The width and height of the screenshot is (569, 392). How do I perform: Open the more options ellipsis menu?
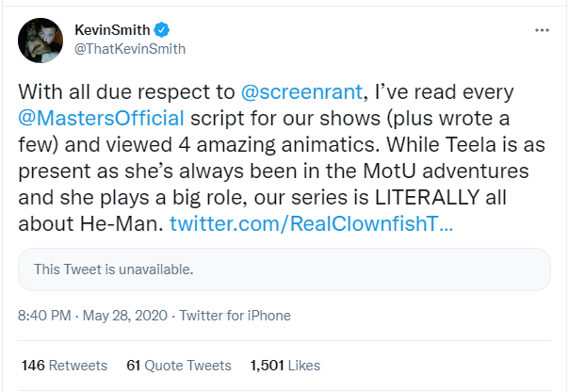[542, 30]
